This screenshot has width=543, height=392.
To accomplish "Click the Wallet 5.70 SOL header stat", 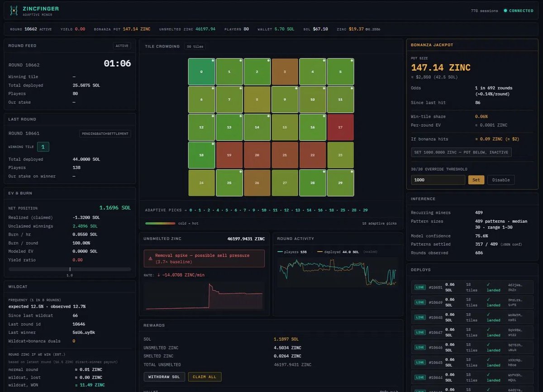I will coord(276,29).
